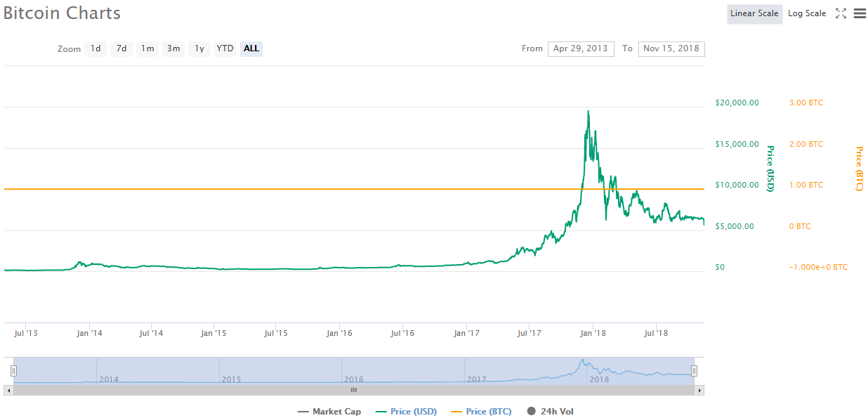The height and width of the screenshot is (418, 868).
Task: Click the Jan '18 x-axis label
Action: (593, 333)
